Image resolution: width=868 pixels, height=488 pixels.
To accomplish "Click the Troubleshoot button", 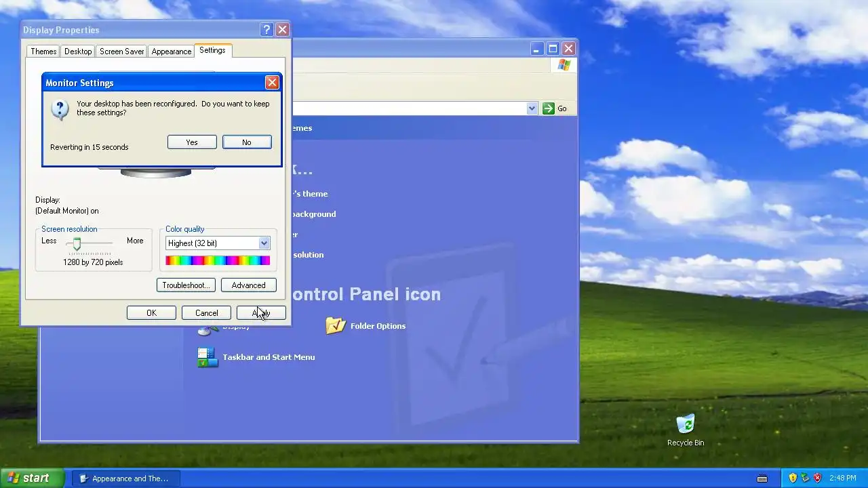I will [186, 285].
